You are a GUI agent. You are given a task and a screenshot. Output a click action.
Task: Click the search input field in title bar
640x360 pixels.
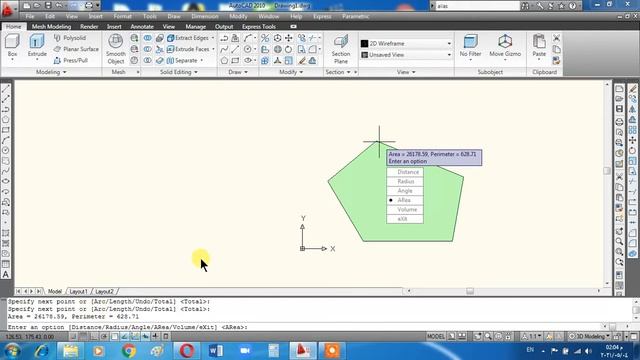478,6
